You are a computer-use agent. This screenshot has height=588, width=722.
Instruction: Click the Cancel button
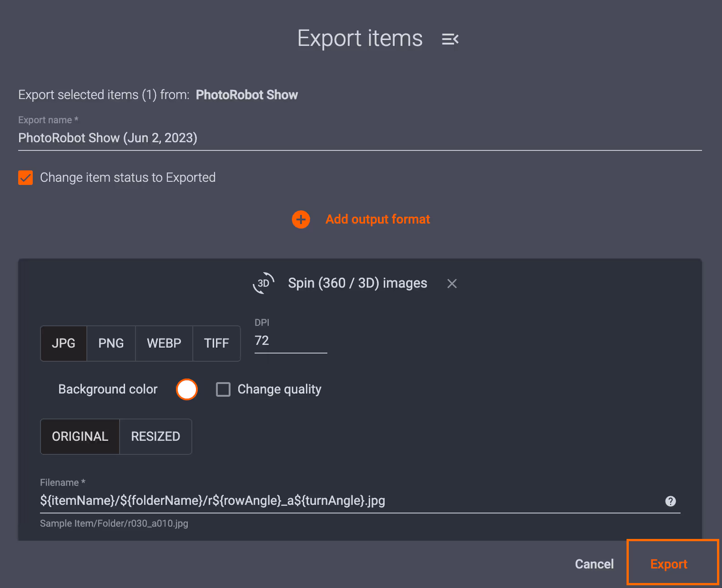(x=594, y=564)
